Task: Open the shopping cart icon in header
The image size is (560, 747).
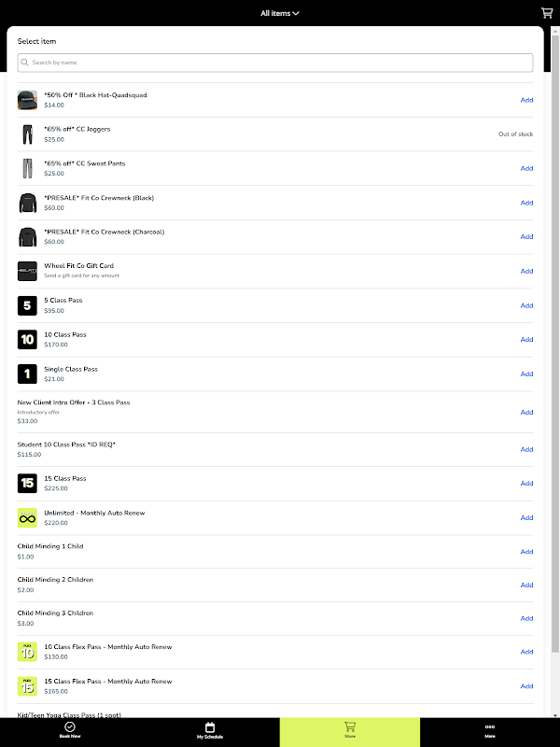Action: coord(547,13)
